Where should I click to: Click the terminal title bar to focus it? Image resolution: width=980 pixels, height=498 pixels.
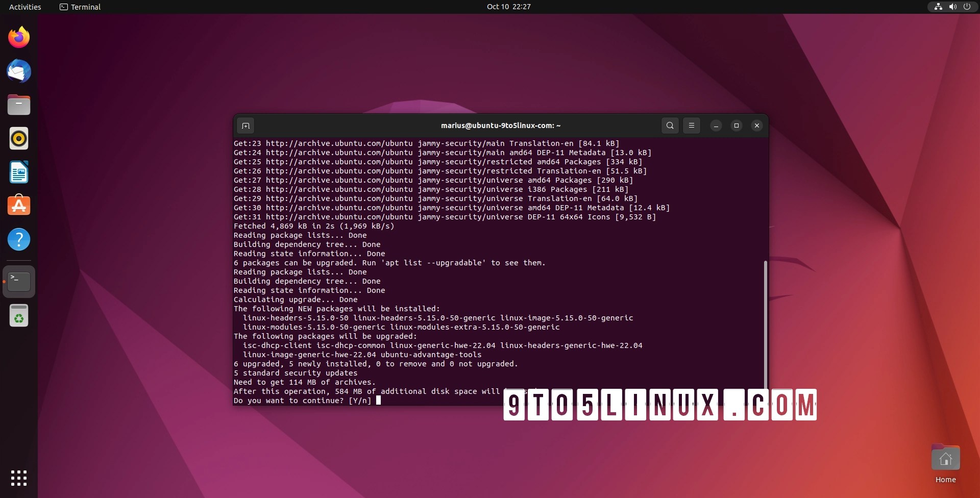pyautogui.click(x=500, y=125)
